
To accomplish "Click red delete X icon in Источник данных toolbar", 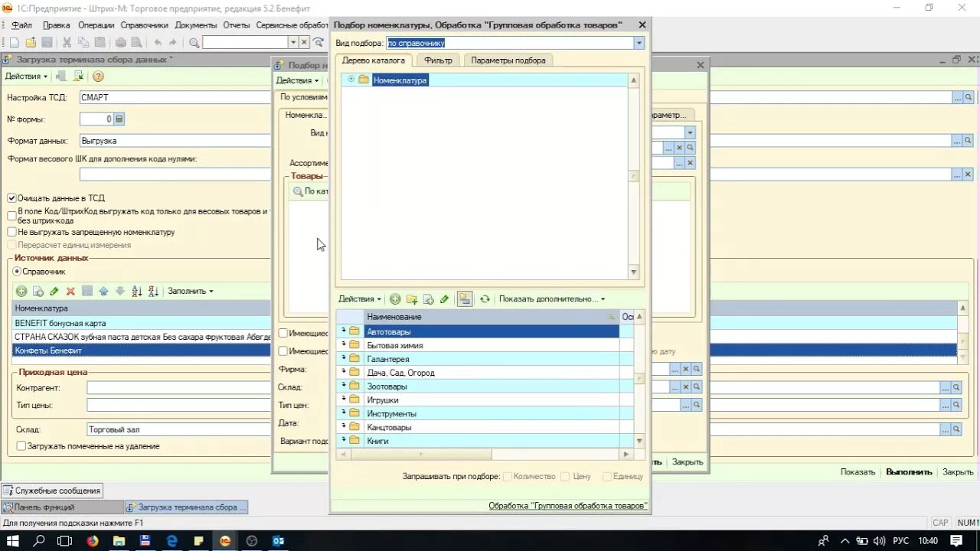I will tap(70, 291).
